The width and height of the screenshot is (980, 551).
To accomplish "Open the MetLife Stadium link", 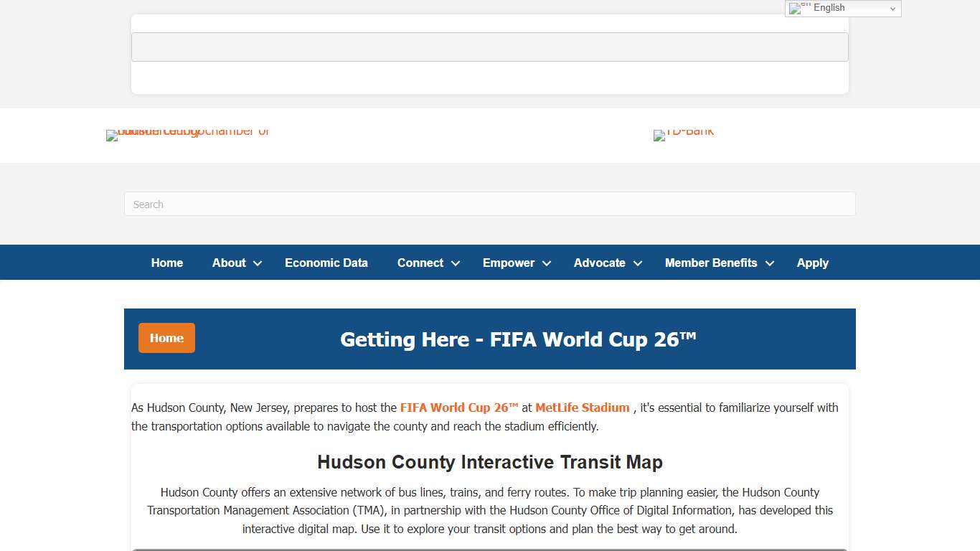I will (582, 407).
